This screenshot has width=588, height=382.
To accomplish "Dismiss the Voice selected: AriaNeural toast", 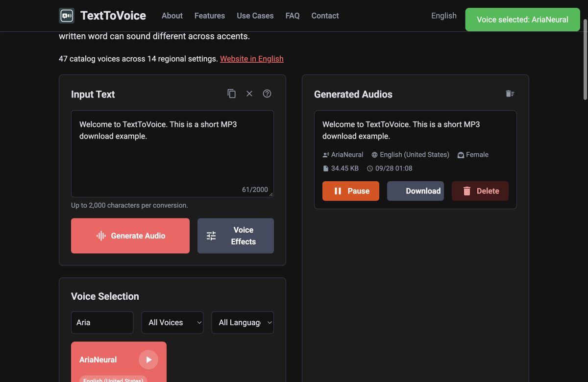I will [x=522, y=20].
